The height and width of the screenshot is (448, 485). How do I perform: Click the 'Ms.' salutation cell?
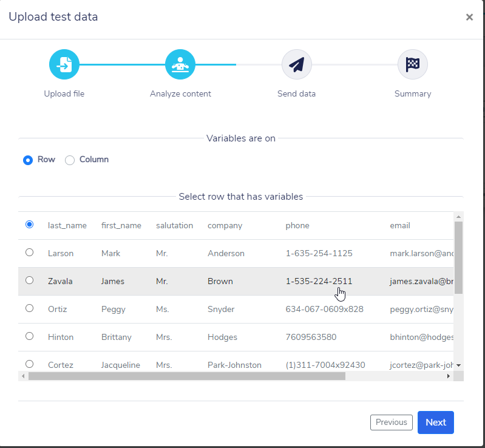[163, 309]
